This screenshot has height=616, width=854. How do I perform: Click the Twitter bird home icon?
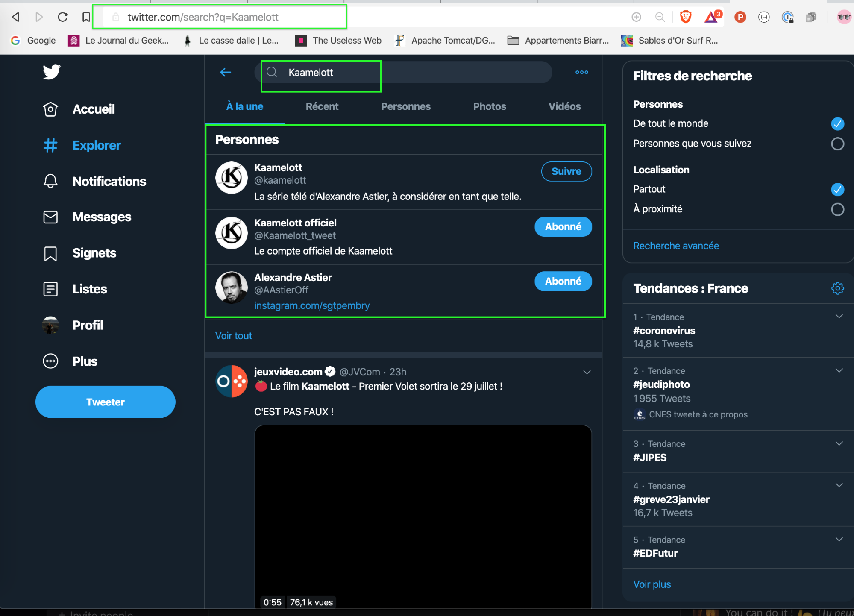50,72
